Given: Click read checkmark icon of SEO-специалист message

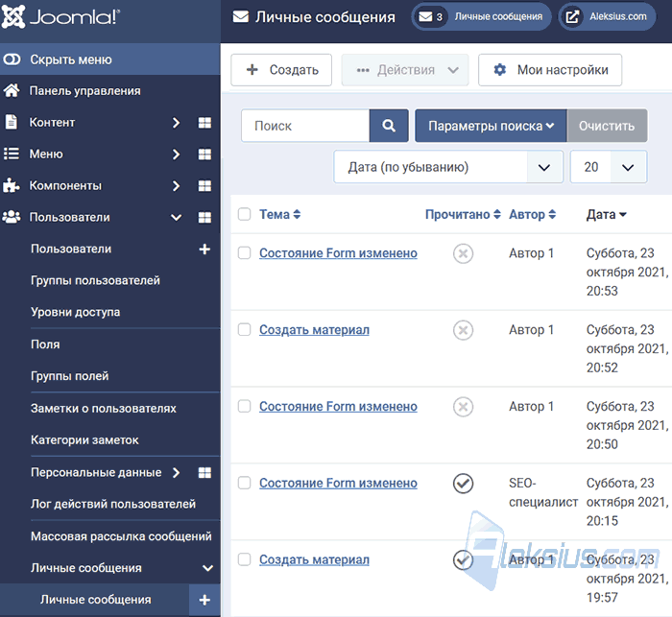Looking at the screenshot, I should pos(463,484).
